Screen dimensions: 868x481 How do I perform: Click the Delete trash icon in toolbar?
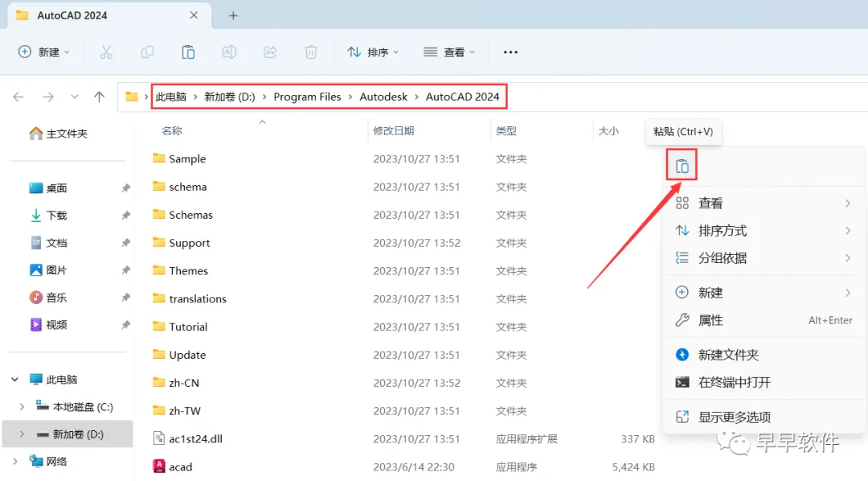311,52
